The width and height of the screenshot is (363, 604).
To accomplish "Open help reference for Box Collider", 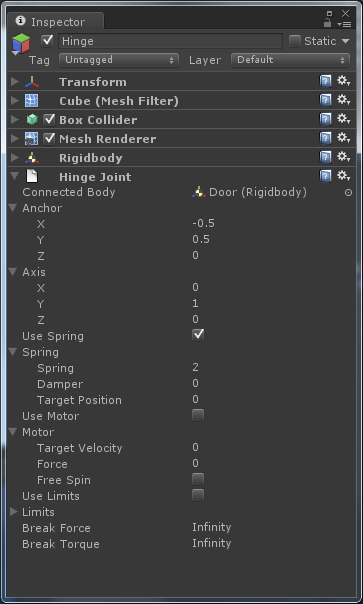I will point(326,119).
